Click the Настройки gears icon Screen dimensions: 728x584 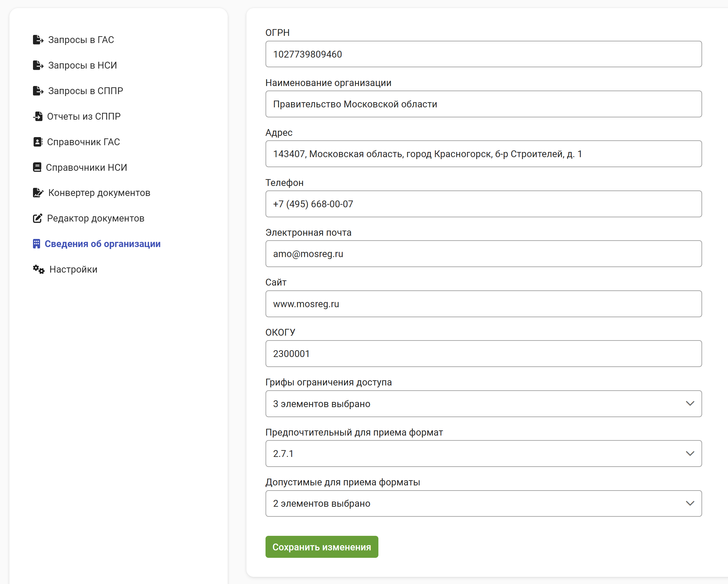coord(39,269)
